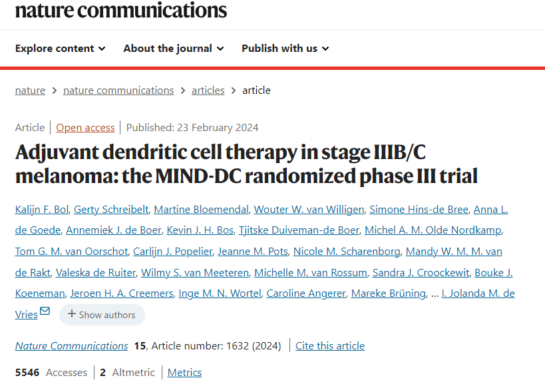Click the plus icon in Show authors
Viewport: 545px width, 392px height.
click(x=72, y=314)
